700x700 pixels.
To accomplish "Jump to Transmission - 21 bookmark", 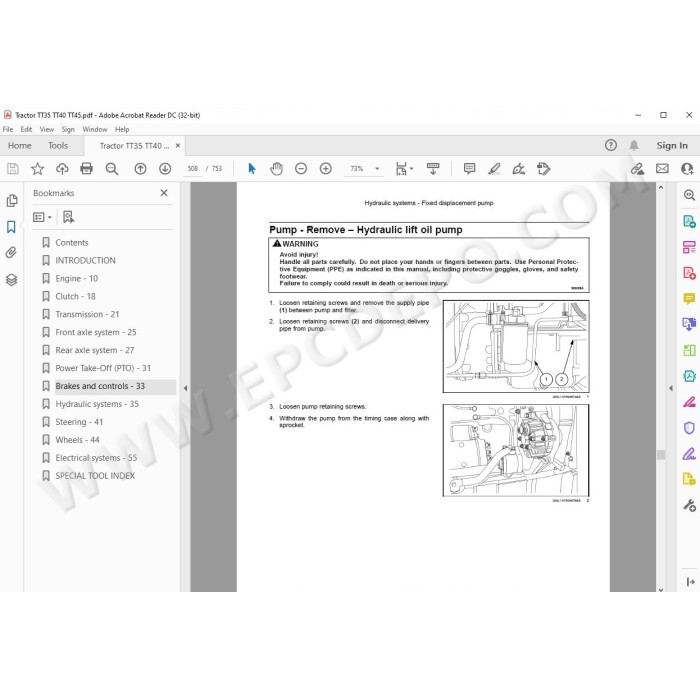I will (x=87, y=314).
